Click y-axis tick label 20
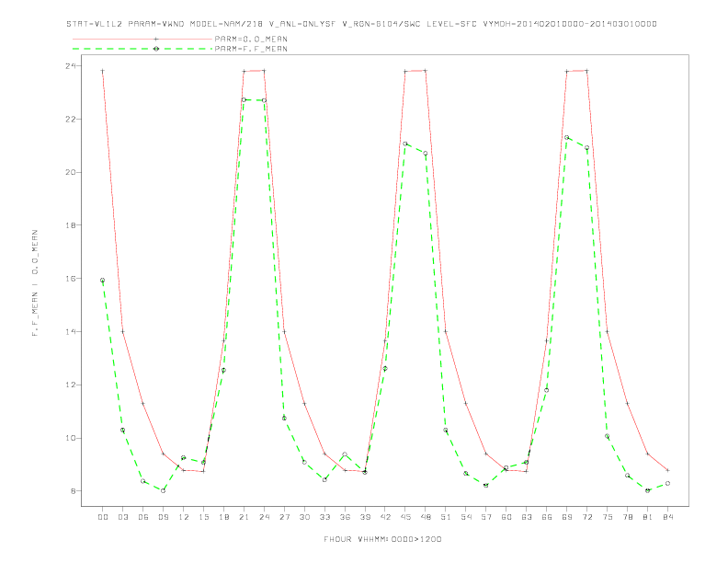The width and height of the screenshot is (728, 563). pyautogui.click(x=71, y=172)
